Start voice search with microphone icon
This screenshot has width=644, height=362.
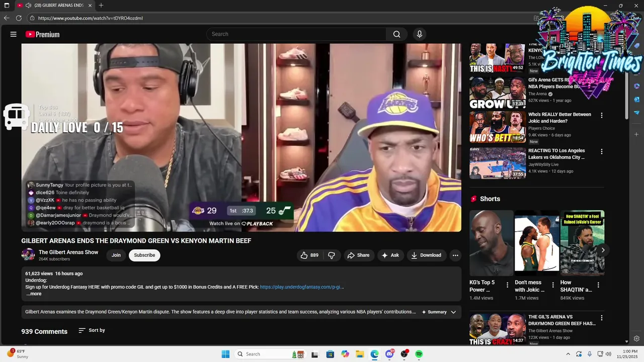tap(420, 34)
